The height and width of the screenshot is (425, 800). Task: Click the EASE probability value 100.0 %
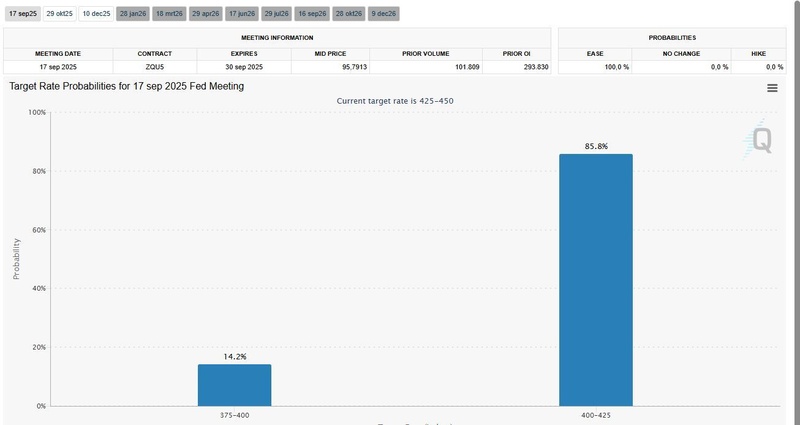click(x=597, y=66)
